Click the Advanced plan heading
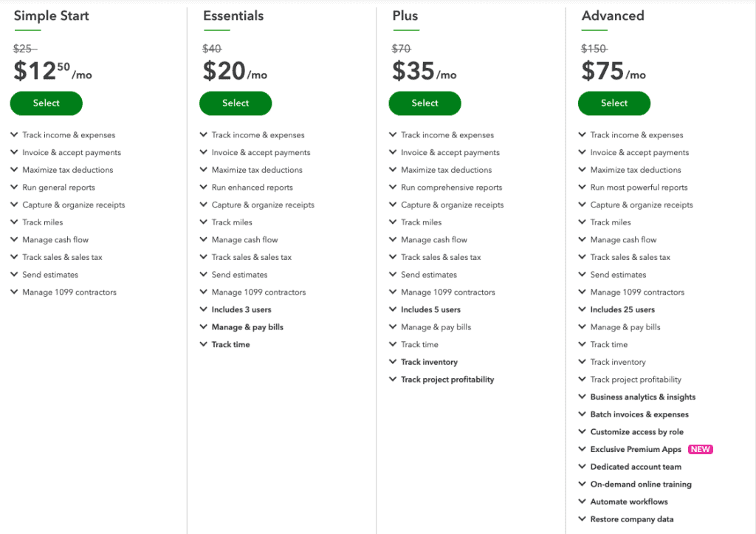Viewport: 756px width, 534px height. tap(613, 16)
